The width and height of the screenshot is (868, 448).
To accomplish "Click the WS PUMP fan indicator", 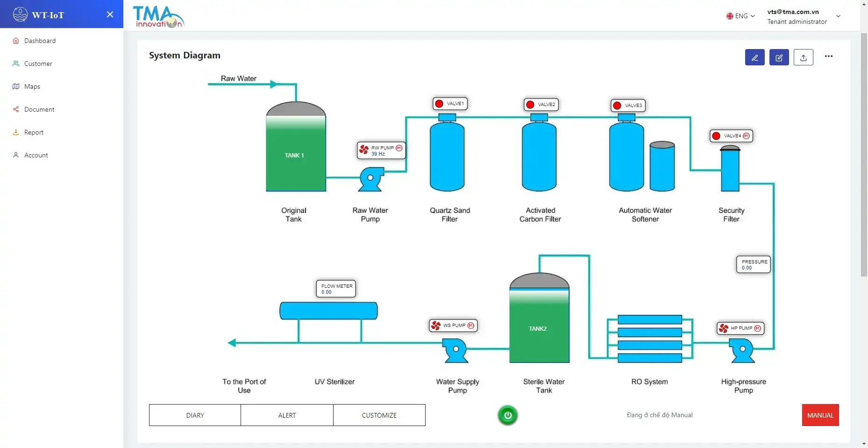I will pos(436,326).
